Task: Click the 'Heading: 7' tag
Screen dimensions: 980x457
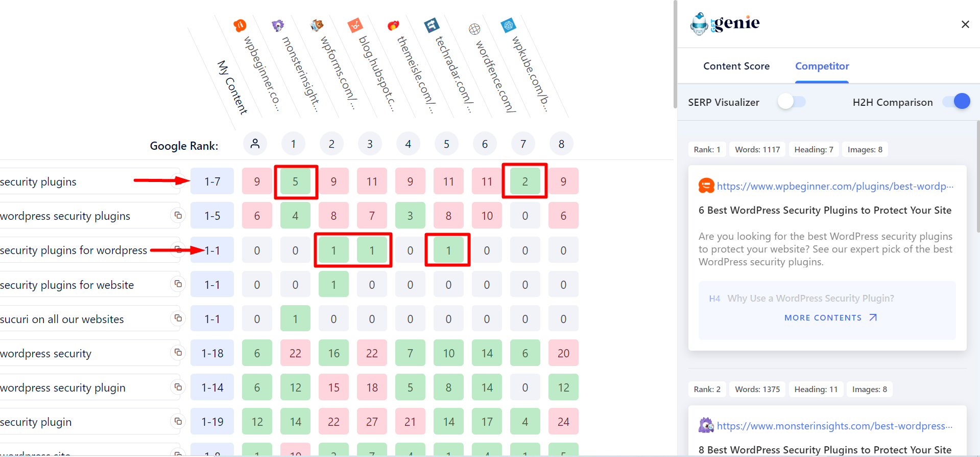Action: click(x=814, y=149)
